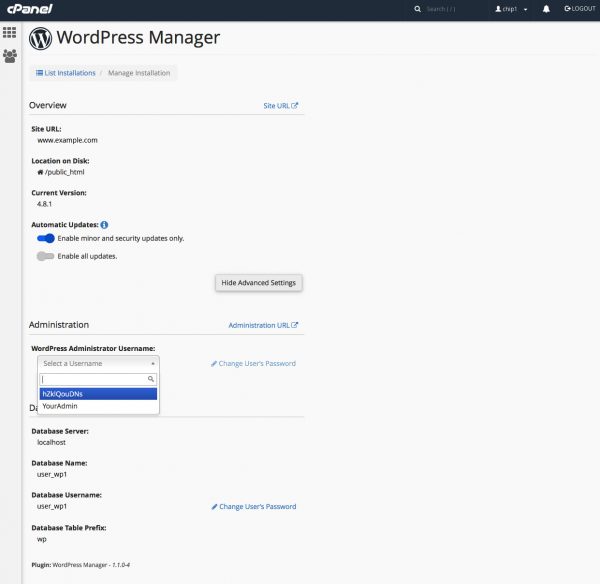Click the Overview section heading
The height and width of the screenshot is (584, 600).
coord(48,105)
